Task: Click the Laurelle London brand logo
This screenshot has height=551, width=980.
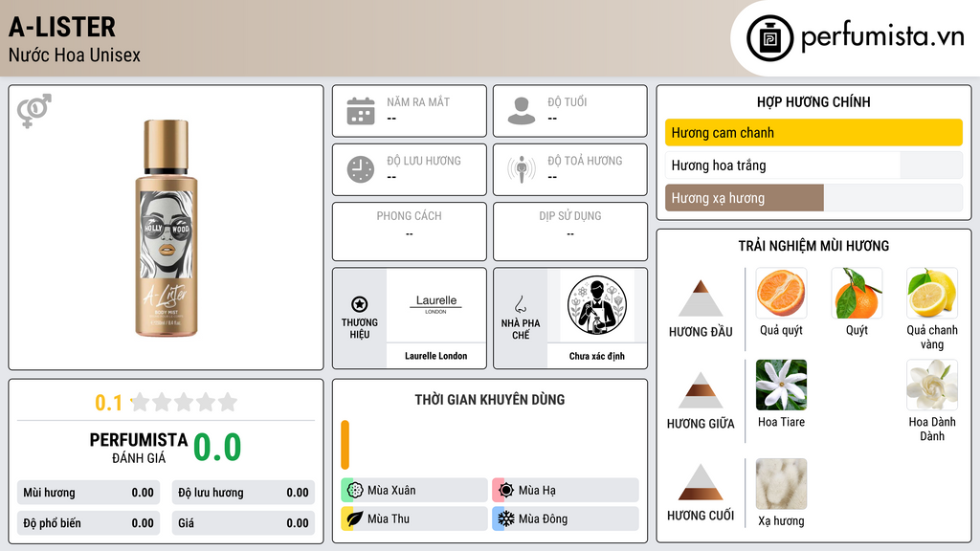Action: (435, 304)
